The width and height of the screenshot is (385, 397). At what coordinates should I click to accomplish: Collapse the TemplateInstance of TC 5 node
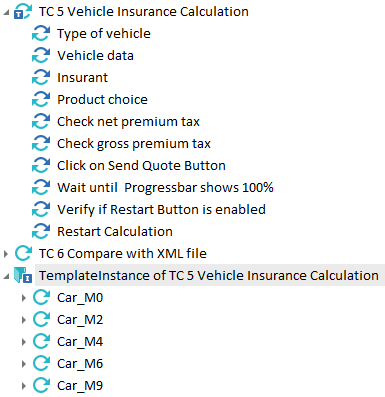click(6, 277)
